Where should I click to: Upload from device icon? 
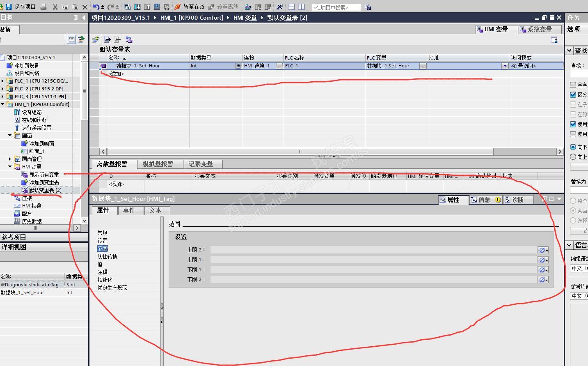pos(147,7)
